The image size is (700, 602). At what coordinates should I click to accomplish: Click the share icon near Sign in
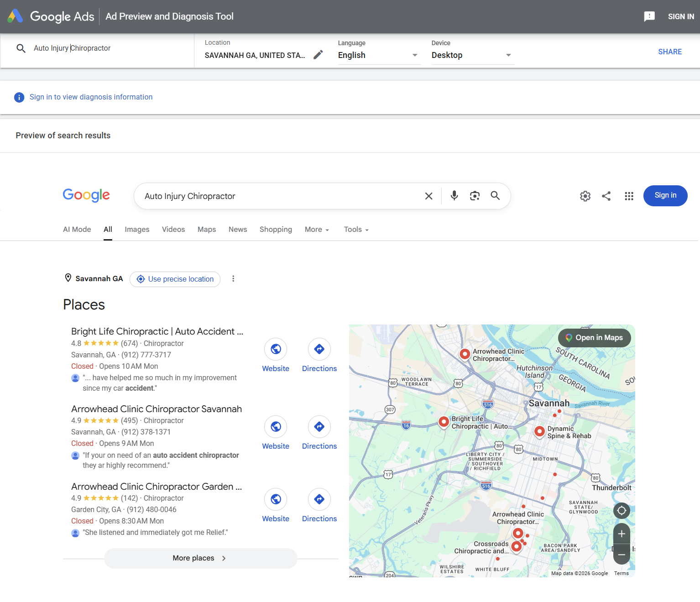606,196
